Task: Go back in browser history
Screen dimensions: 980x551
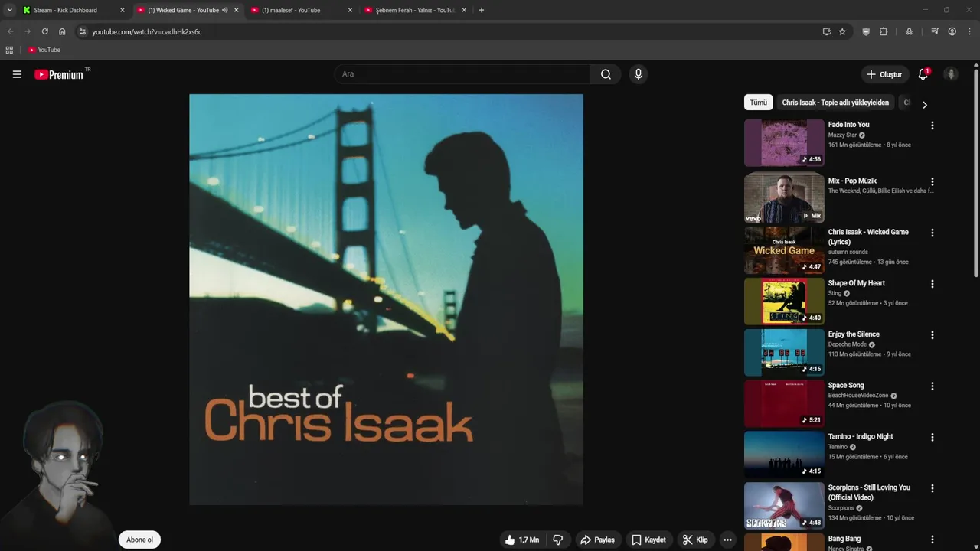Action: tap(10, 31)
